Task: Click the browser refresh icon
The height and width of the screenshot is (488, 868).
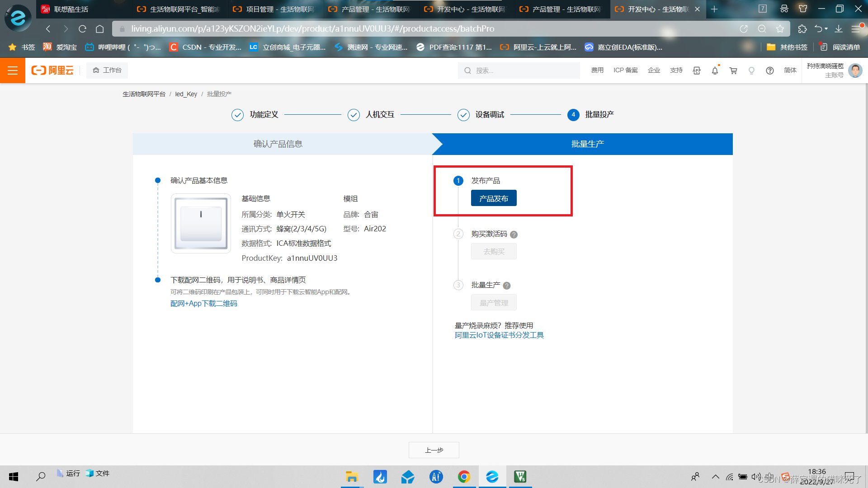Action: (82, 29)
